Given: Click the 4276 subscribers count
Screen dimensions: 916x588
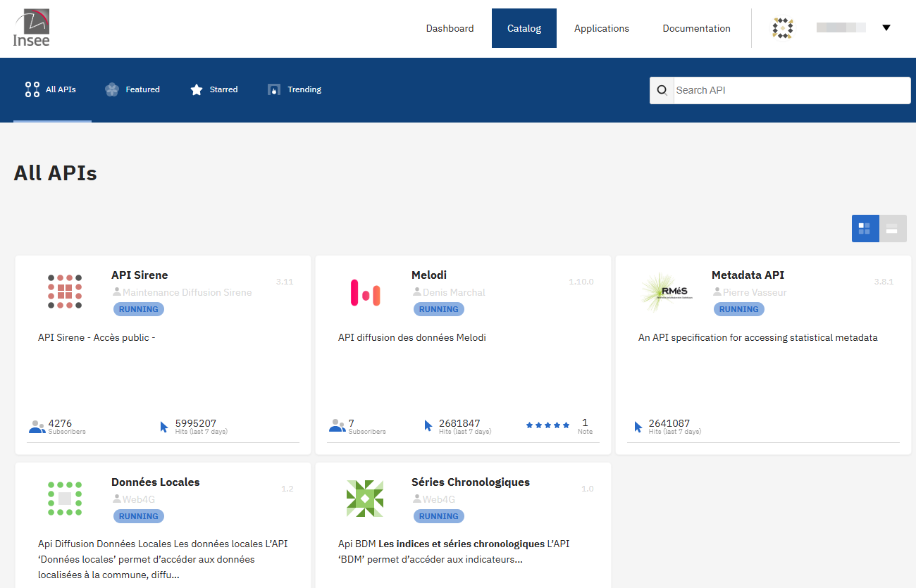Looking at the screenshot, I should 60,423.
